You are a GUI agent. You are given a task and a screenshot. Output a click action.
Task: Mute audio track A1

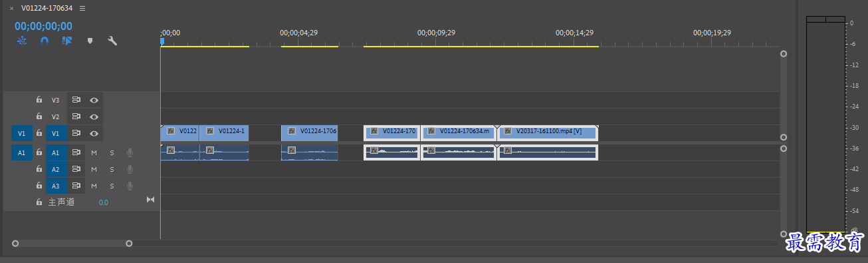coord(94,152)
